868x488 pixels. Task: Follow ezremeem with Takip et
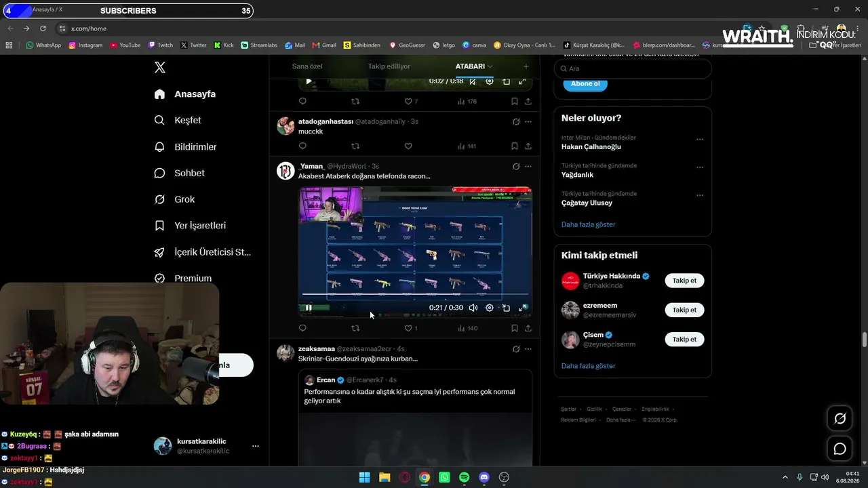pos(684,310)
